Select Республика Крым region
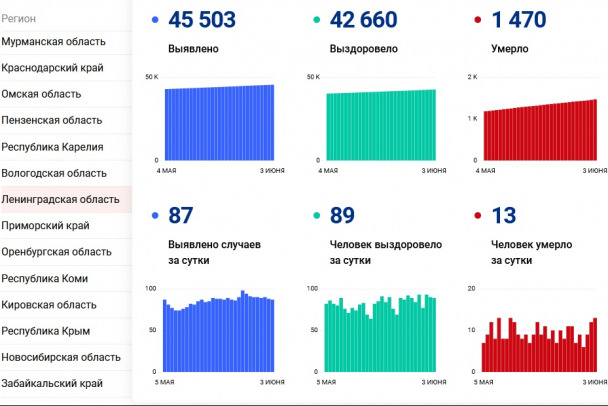Image resolution: width=608 pixels, height=406 pixels. click(46, 330)
